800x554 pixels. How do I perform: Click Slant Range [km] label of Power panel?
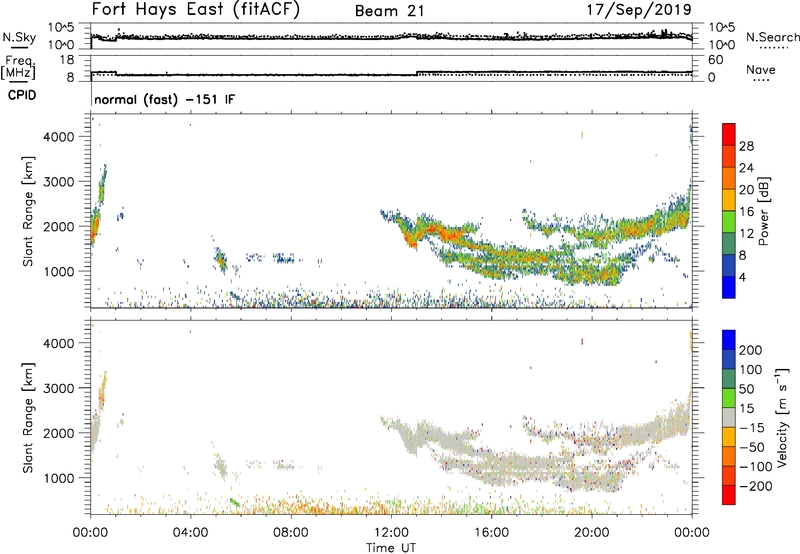click(x=28, y=211)
